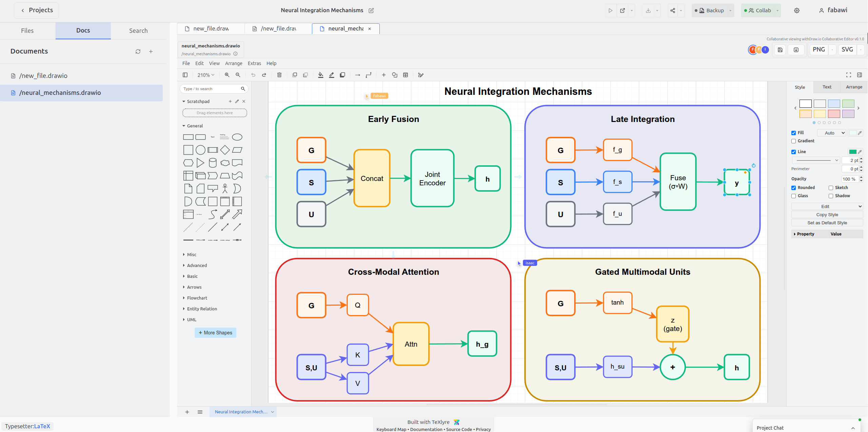
Task: Uncheck the Rounded checkbox
Action: (794, 188)
